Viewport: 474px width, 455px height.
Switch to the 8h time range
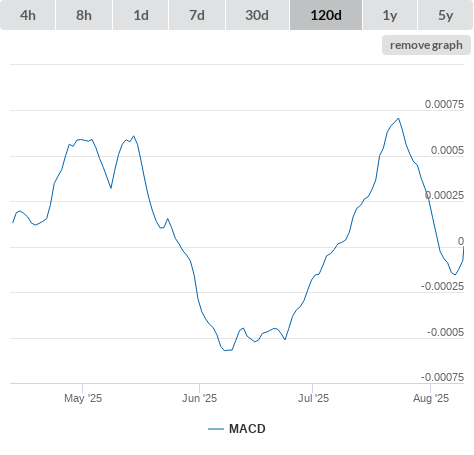click(84, 15)
